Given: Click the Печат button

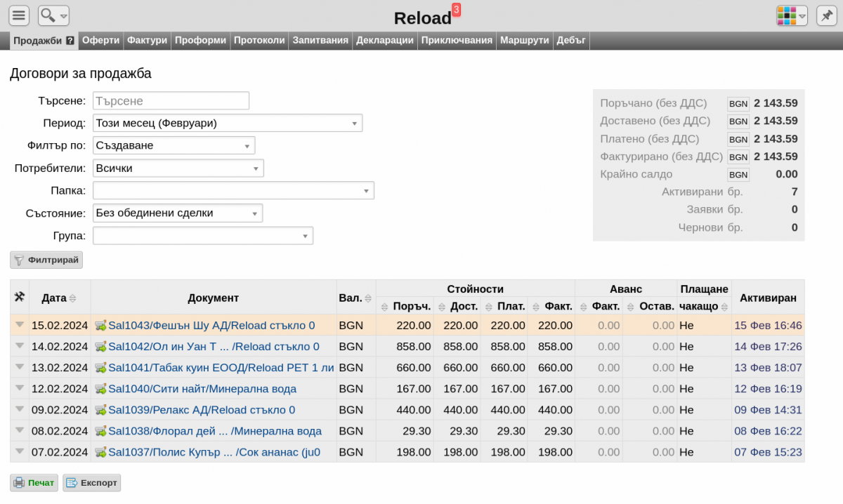Looking at the screenshot, I should pyautogui.click(x=34, y=483).
